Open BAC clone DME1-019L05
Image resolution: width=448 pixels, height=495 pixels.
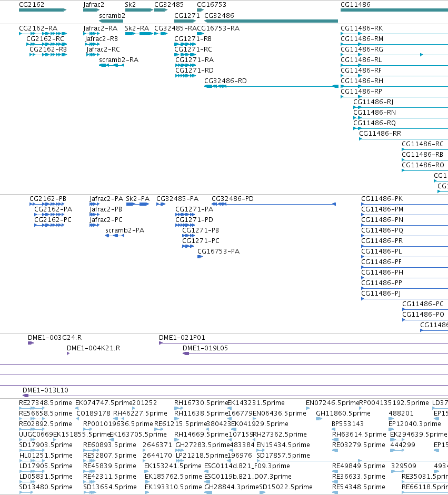(205, 348)
